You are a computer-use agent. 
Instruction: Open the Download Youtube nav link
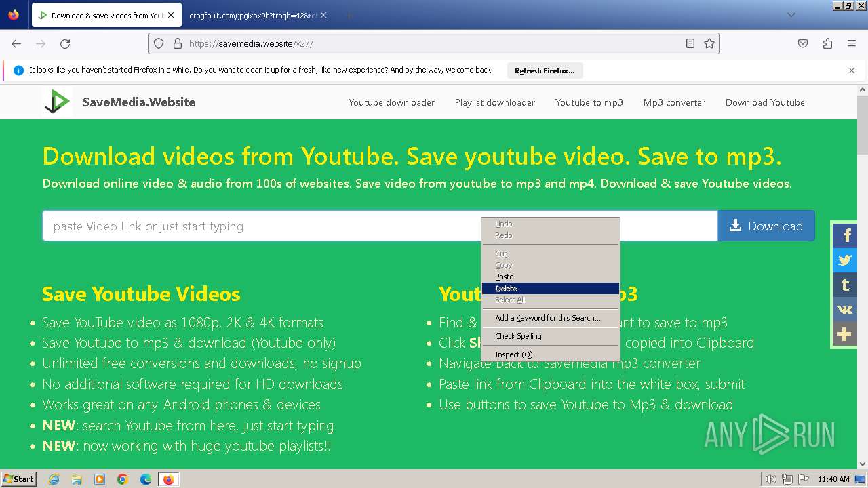pyautogui.click(x=765, y=102)
